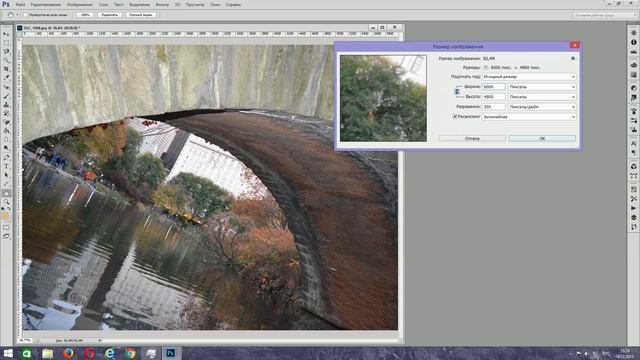Select the Lasso tool
The width and height of the screenshot is (640, 360).
(6, 51)
